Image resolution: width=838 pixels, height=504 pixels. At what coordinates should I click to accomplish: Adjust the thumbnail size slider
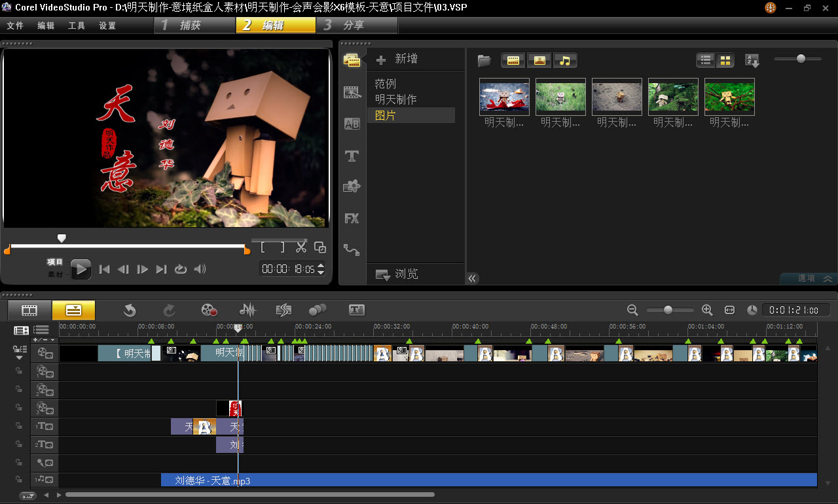[800, 59]
